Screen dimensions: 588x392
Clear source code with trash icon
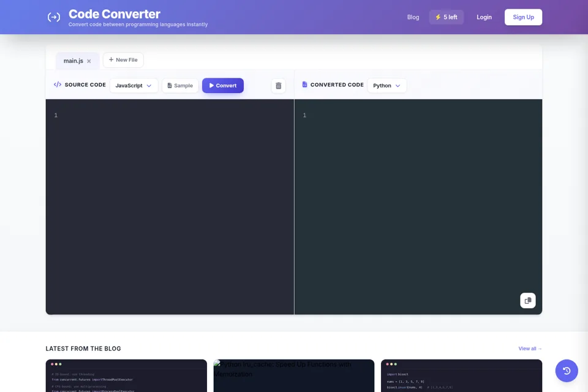click(278, 86)
